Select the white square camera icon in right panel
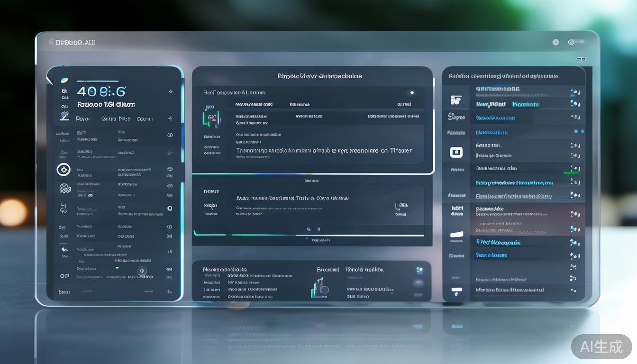The image size is (637, 364). 456,152
